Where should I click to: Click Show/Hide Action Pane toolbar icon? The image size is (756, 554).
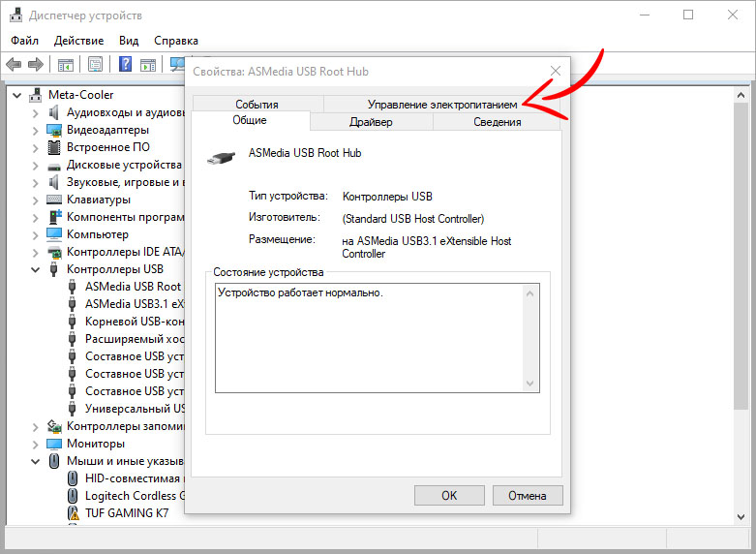coord(148,64)
